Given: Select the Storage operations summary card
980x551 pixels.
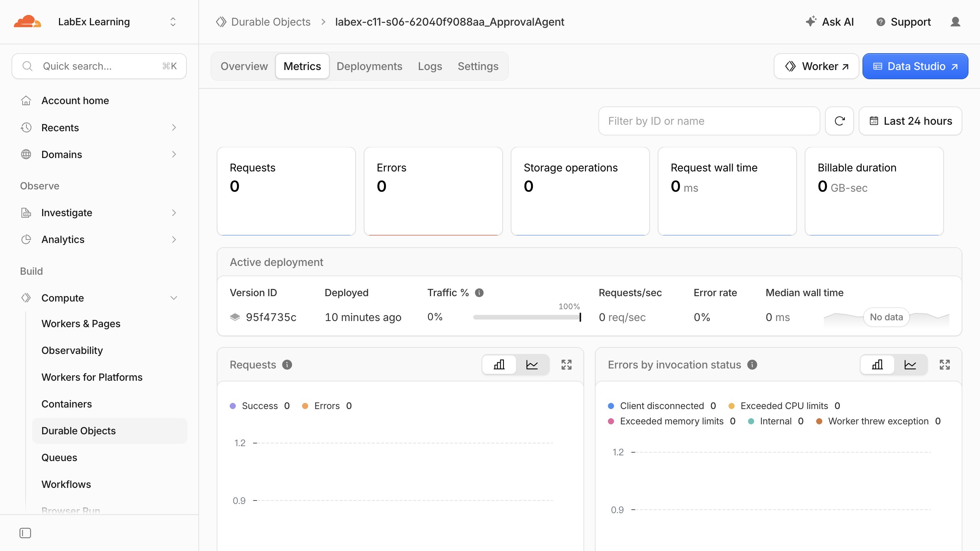Looking at the screenshot, I should click(x=580, y=191).
